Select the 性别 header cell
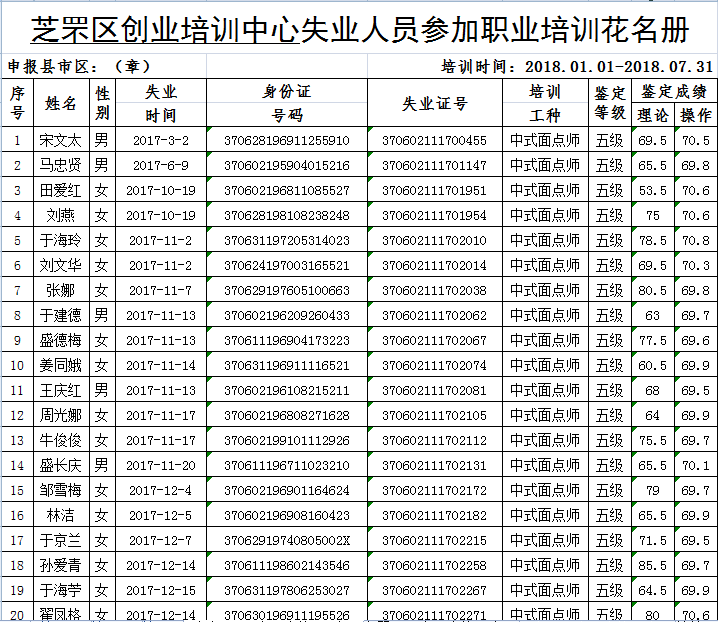Viewport: 718px width, 622px height. coord(102,103)
